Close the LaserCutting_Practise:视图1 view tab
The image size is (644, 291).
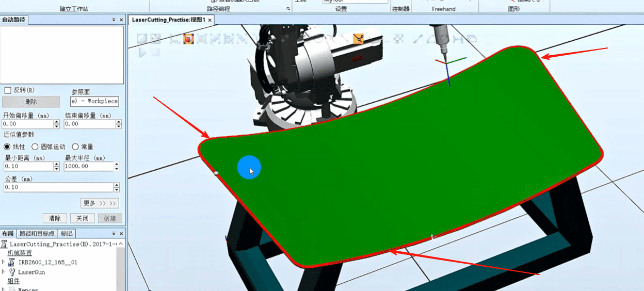click(x=210, y=20)
